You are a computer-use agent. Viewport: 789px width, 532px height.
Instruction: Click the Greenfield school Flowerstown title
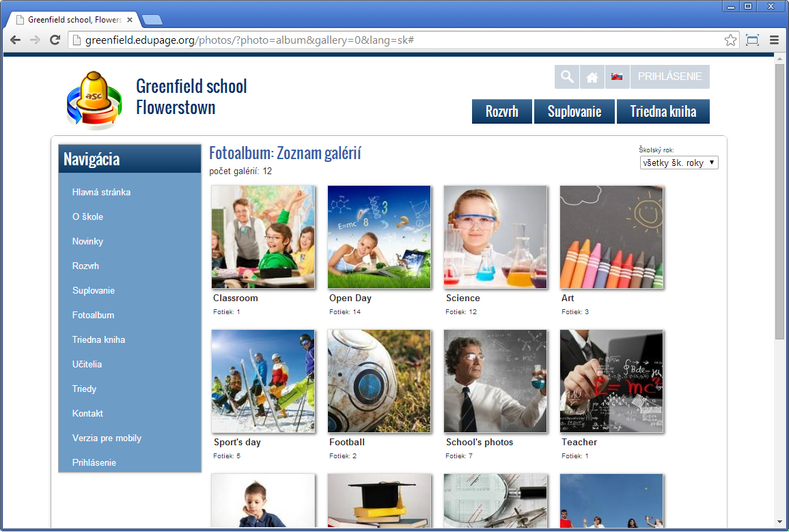click(191, 96)
